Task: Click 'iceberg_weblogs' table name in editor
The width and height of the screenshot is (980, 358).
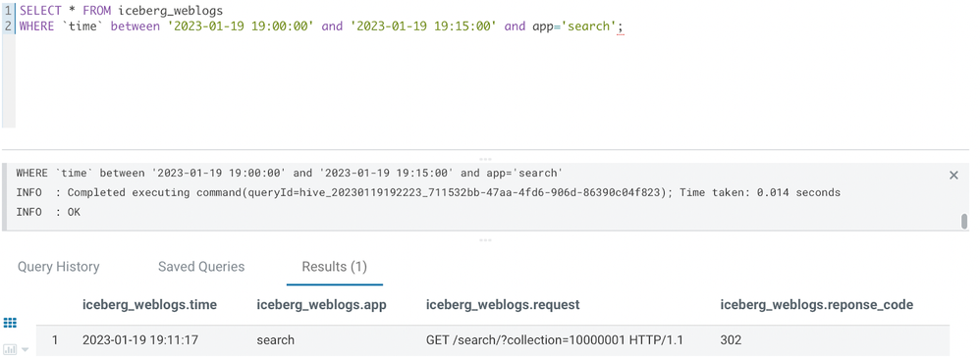Action: click(x=170, y=11)
